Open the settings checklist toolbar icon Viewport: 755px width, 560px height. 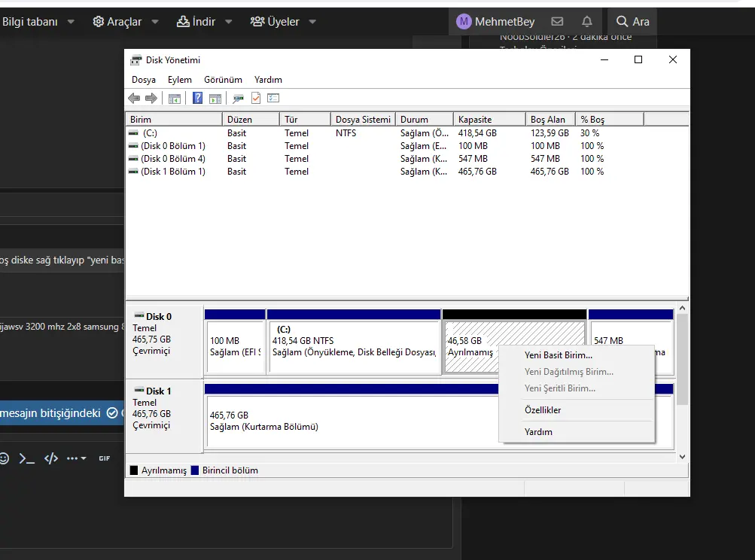(273, 99)
